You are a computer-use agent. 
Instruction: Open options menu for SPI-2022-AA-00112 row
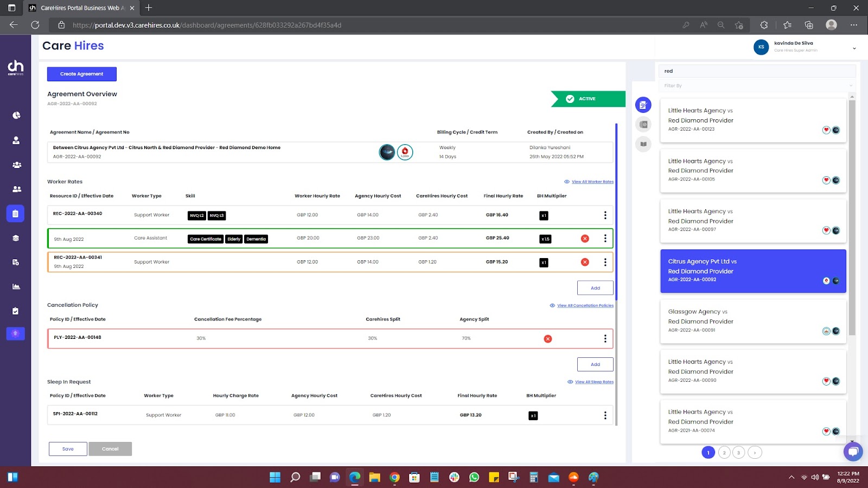pos(605,415)
